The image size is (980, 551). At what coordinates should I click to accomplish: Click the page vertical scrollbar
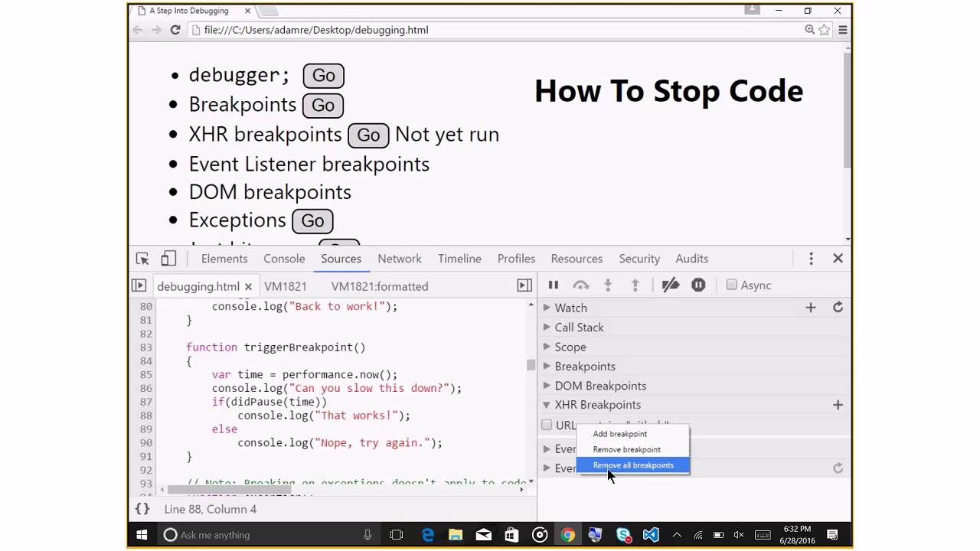coord(847,111)
